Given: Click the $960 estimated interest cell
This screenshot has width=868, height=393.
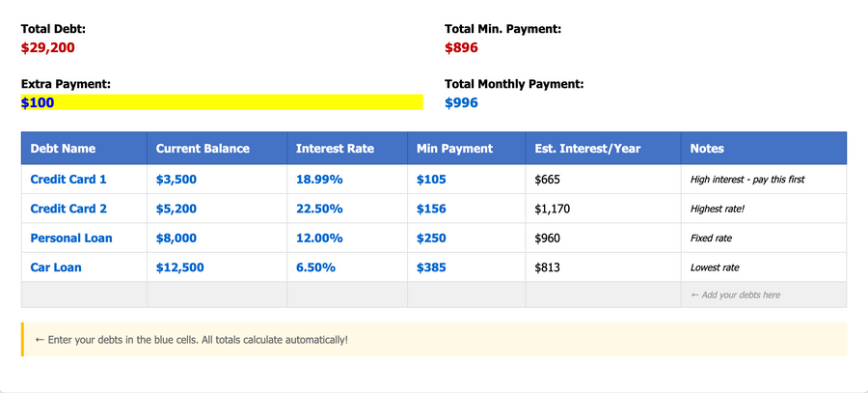Looking at the screenshot, I should [x=604, y=239].
